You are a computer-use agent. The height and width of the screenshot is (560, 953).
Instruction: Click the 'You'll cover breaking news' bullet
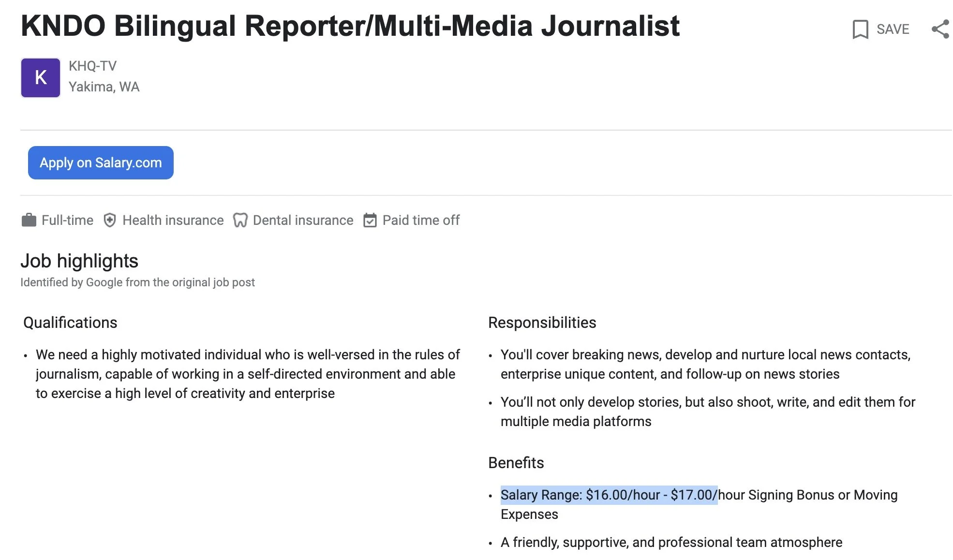[x=705, y=364]
